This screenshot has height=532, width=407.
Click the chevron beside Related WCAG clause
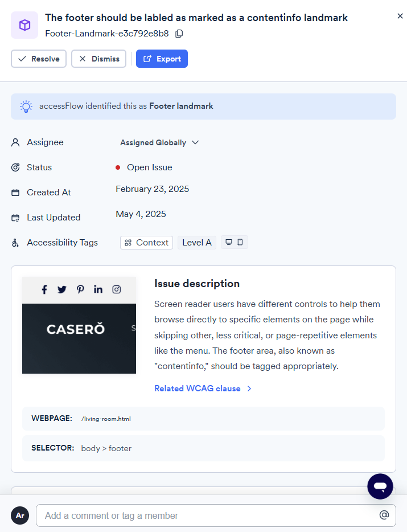click(x=249, y=389)
